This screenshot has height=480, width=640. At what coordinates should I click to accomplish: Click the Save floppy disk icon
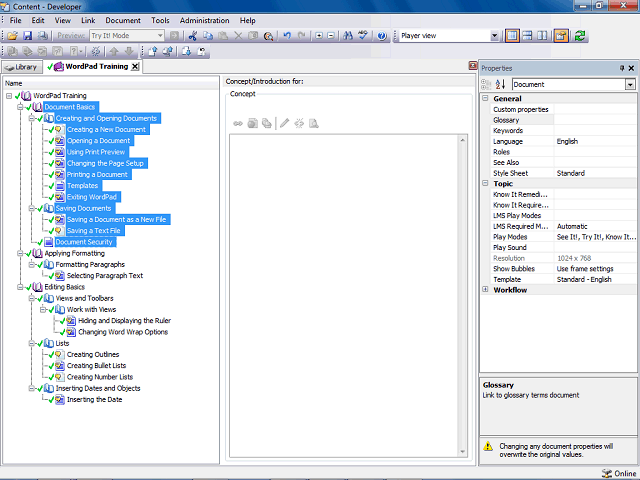(x=27, y=36)
